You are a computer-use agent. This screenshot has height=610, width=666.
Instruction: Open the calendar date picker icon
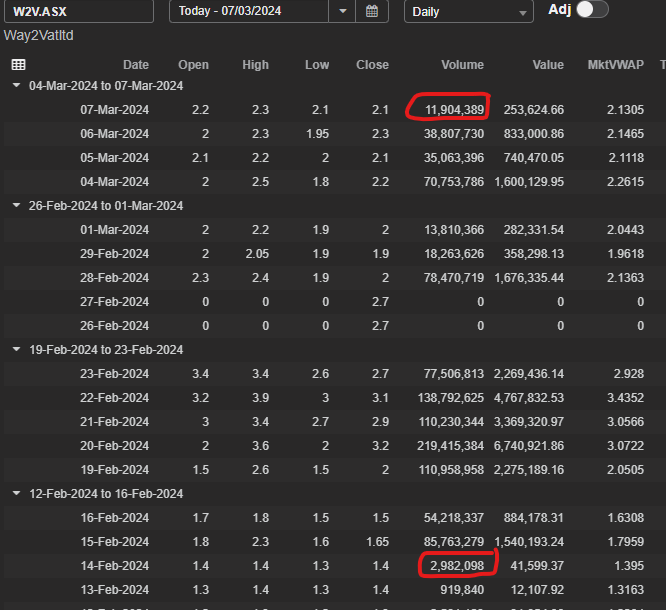click(x=372, y=11)
